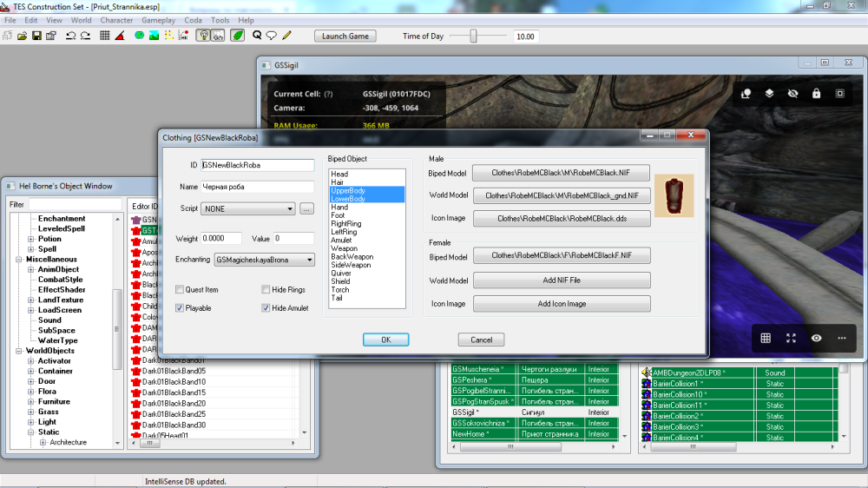Collapse the Static tree node
This screenshot has height=488, width=868.
coord(31,432)
